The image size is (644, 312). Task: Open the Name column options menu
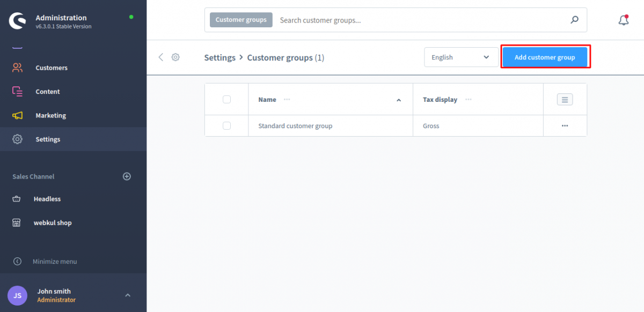287,99
